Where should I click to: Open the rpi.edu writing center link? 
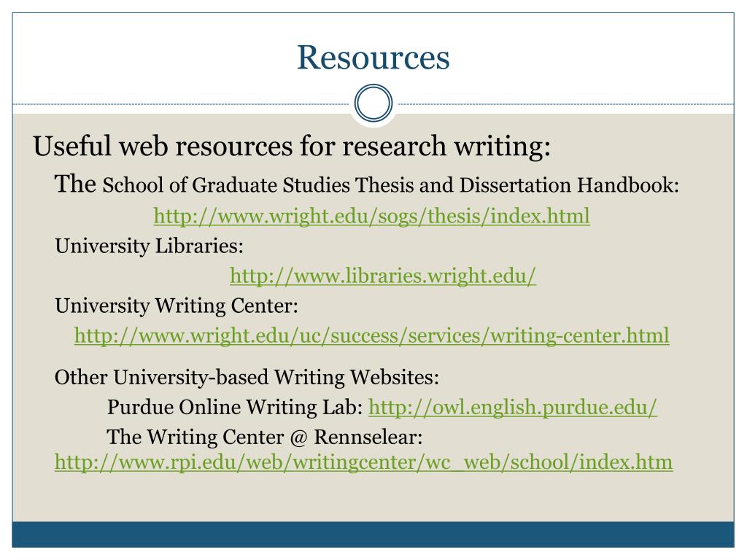coord(364,462)
